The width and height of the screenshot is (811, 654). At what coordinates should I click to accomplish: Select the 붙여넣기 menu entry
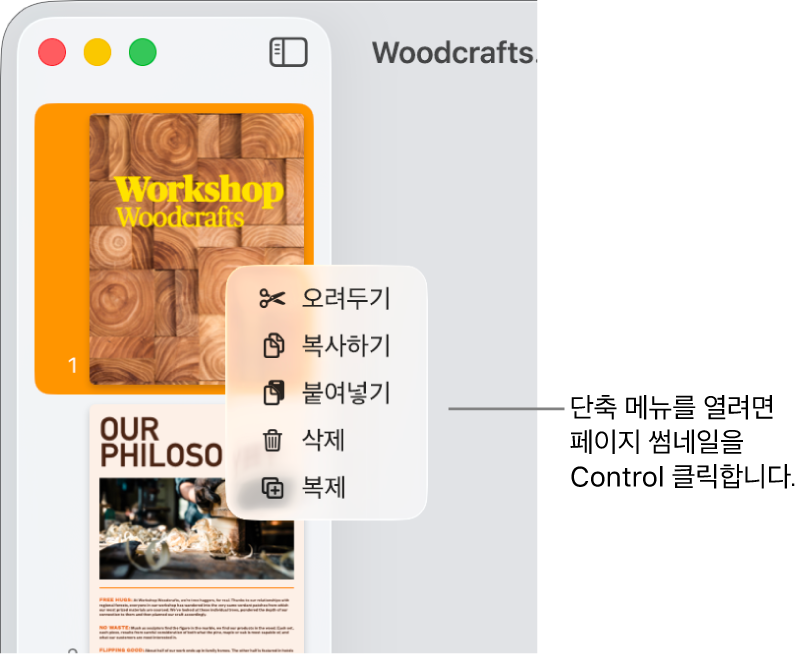tap(326, 393)
